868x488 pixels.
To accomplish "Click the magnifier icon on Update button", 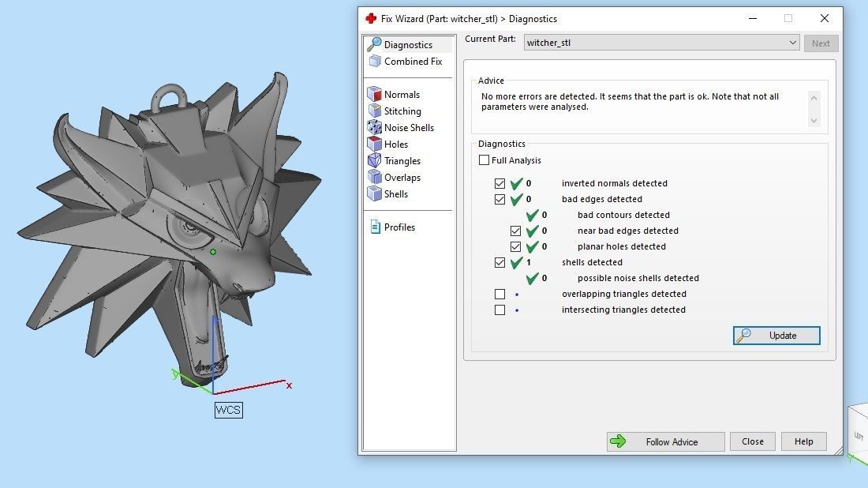I will pos(743,335).
